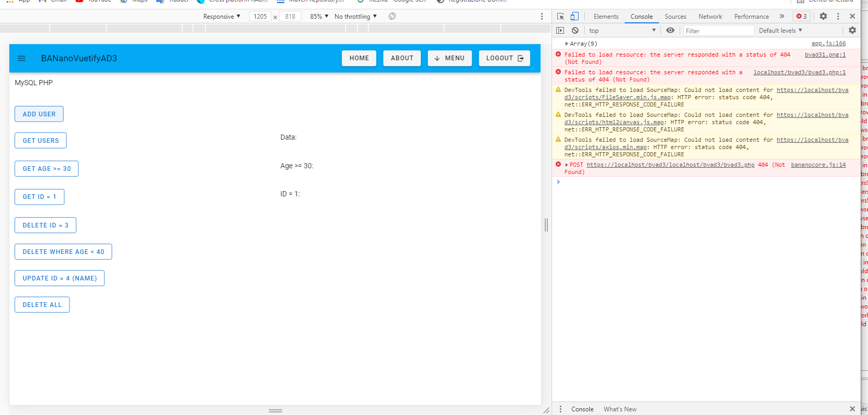Click UPDATE ID = 4 (NAME) button

point(60,278)
